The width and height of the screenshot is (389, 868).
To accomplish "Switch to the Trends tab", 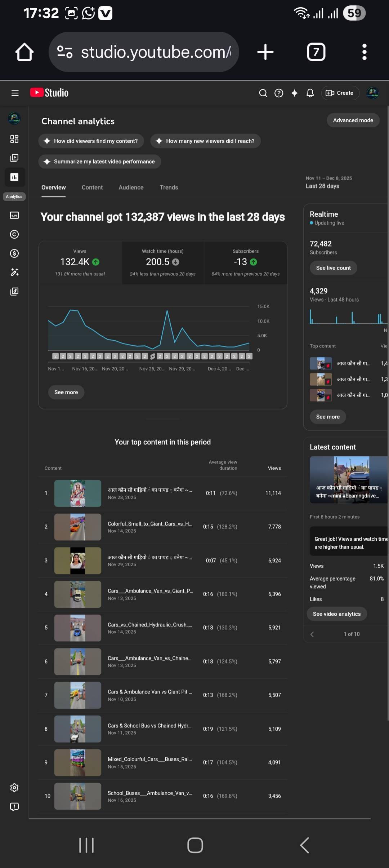I will (169, 187).
